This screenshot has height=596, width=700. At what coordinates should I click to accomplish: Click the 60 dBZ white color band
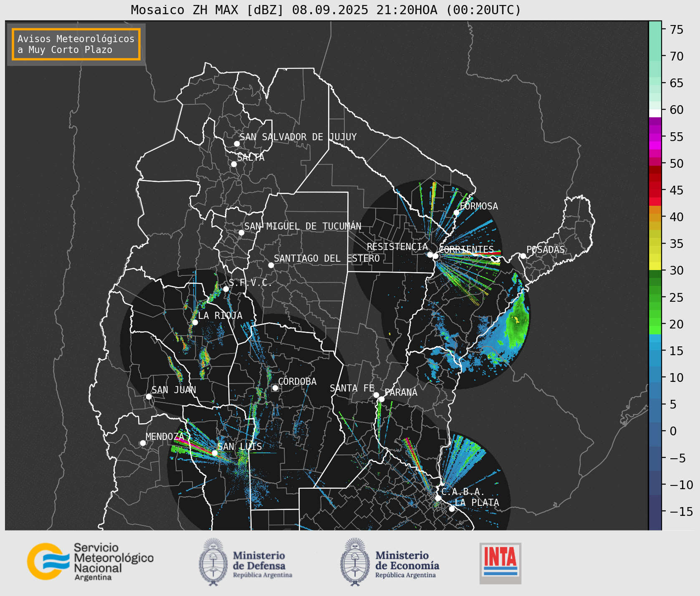pos(655,113)
